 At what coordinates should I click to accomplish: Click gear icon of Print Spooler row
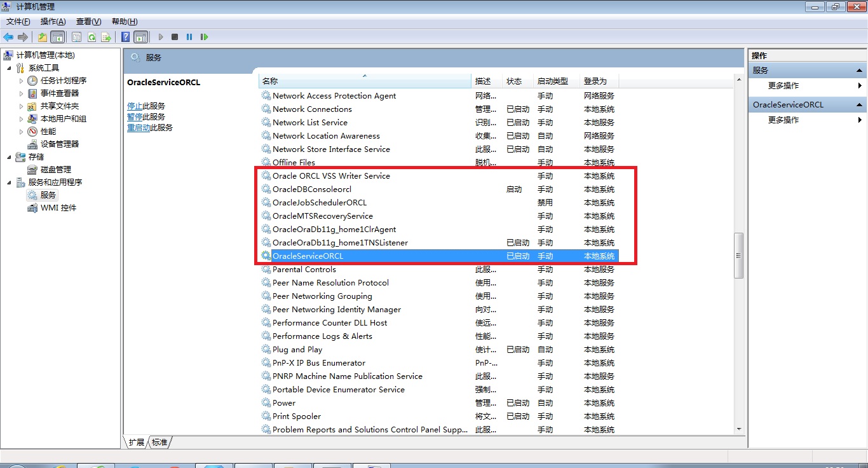(266, 416)
